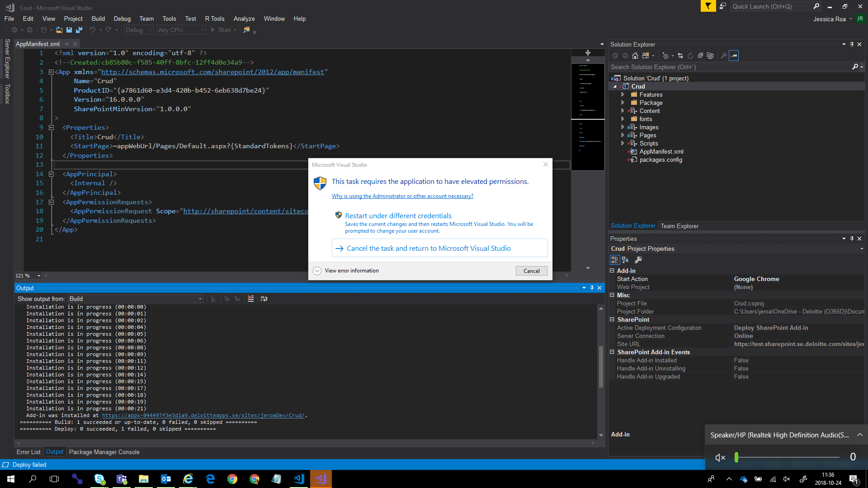The height and width of the screenshot is (488, 868).
Task: Select AppManifest.xml in Solution Explorer
Action: point(661,151)
